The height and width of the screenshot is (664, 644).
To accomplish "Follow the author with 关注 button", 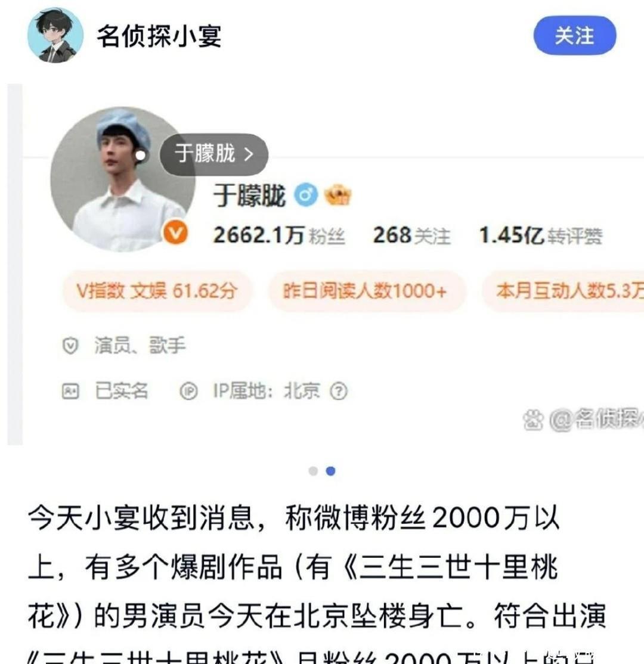I will [574, 36].
